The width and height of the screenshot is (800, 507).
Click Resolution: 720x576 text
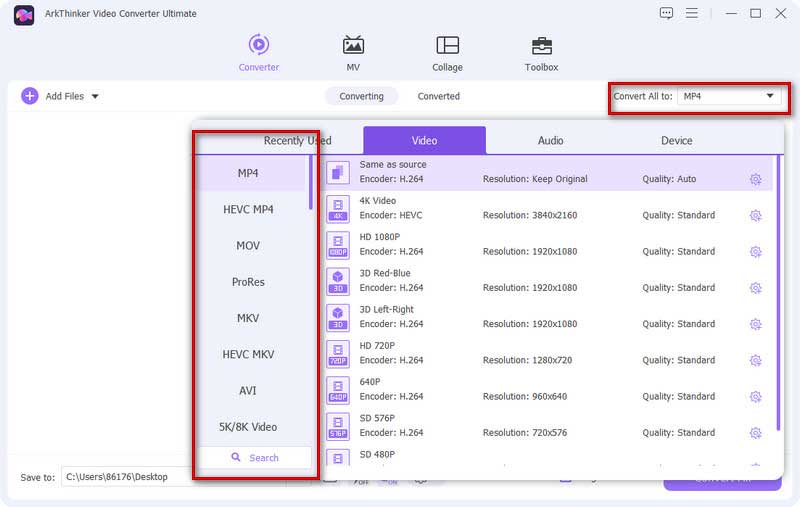(524, 433)
